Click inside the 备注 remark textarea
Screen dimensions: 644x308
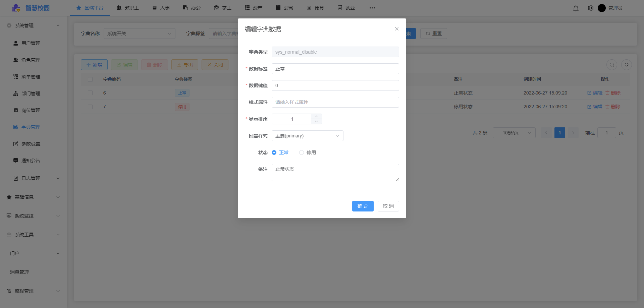(x=335, y=172)
